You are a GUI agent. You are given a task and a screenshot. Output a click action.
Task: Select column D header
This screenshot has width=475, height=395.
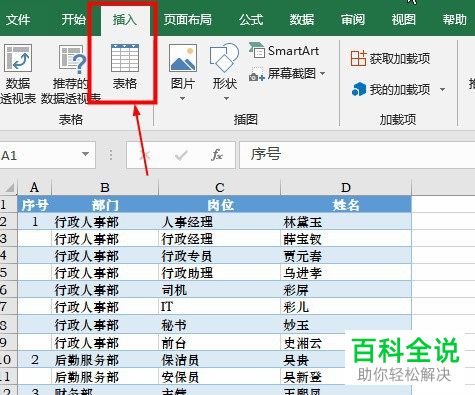346,187
